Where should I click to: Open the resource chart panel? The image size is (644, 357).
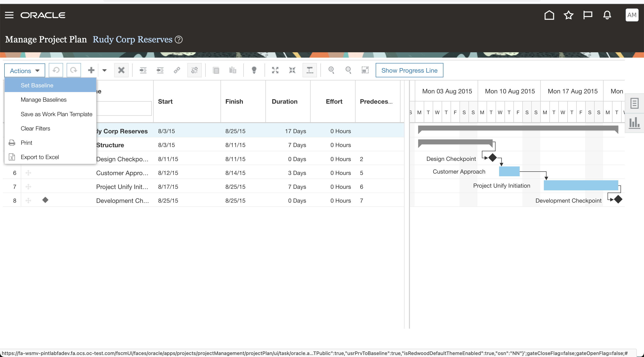635,123
